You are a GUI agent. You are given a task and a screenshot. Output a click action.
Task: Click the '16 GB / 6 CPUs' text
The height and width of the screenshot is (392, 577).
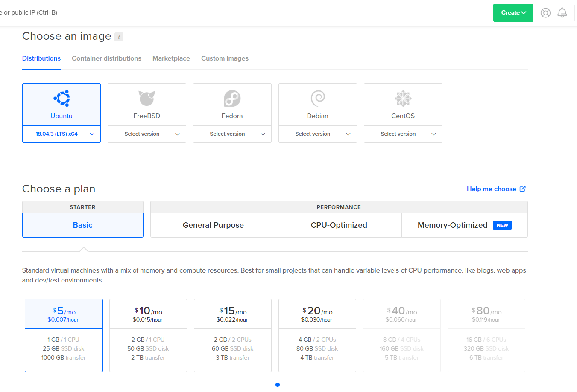[x=486, y=340]
